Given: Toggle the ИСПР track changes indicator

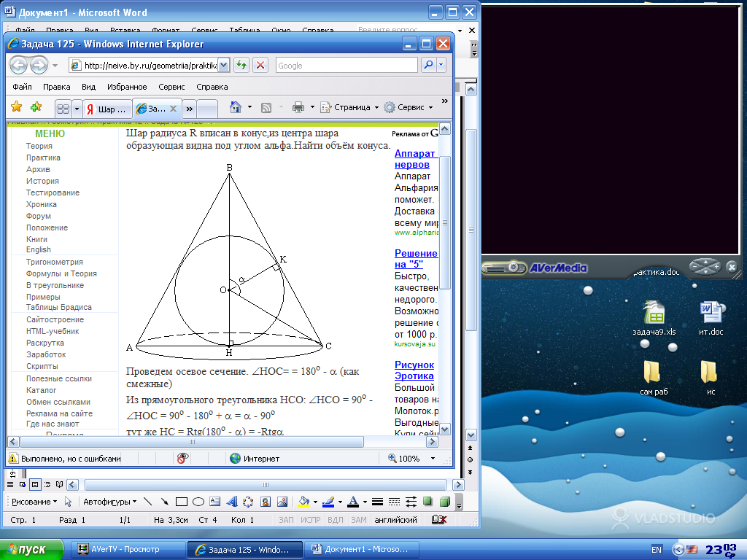Looking at the screenshot, I should [310, 520].
